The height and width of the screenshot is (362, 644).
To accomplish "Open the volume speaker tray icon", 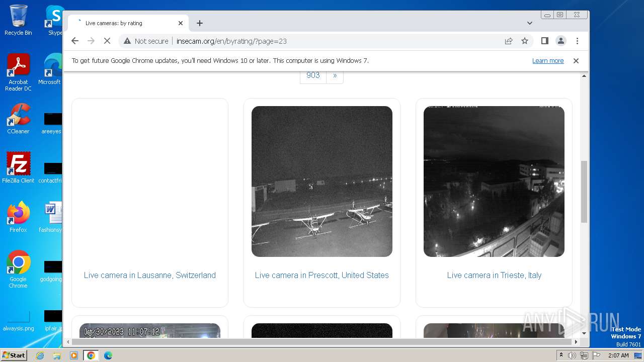I will [x=572, y=355].
